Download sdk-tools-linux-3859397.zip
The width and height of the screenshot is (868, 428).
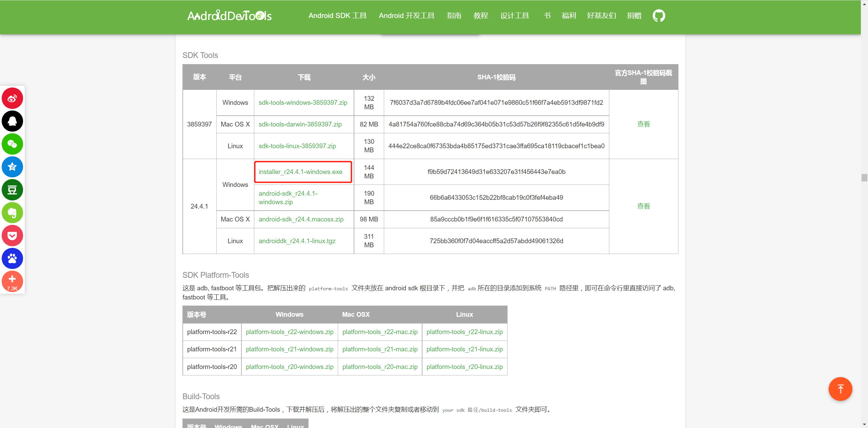(297, 146)
